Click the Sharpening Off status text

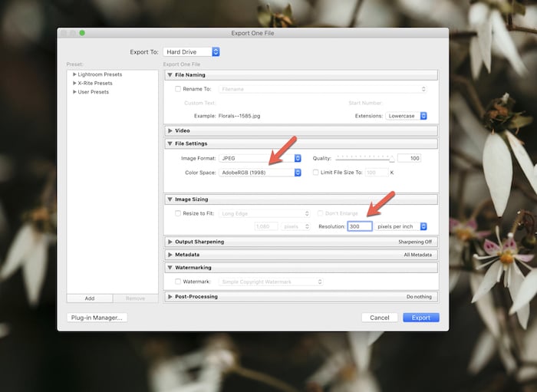[x=415, y=242]
